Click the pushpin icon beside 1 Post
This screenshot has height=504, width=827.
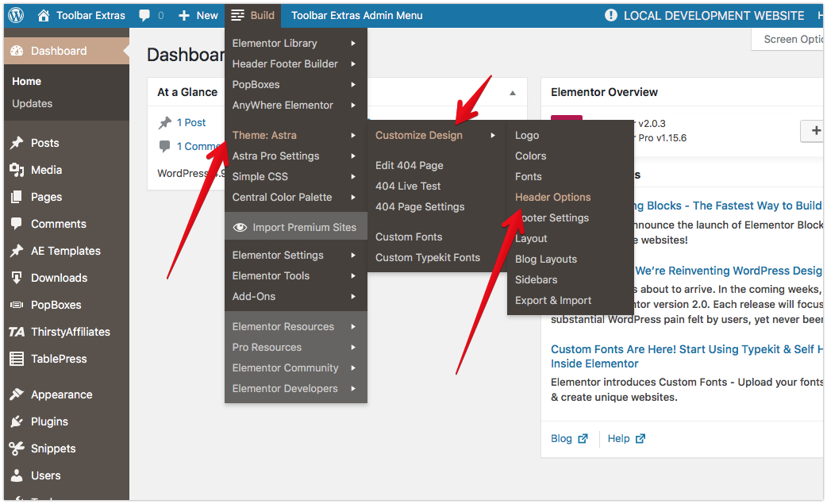point(165,123)
